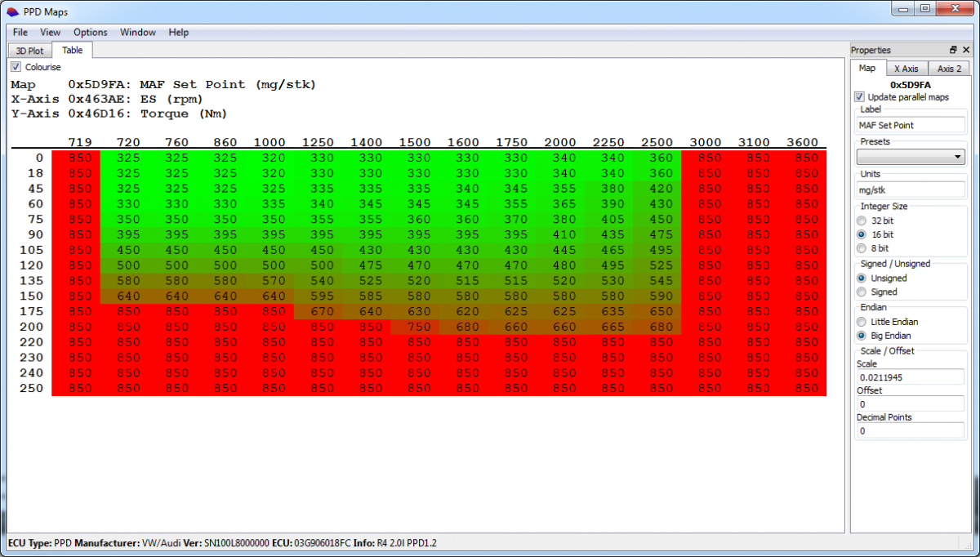This screenshot has height=557, width=980.
Task: Click the 105 row header
Action: click(31, 250)
